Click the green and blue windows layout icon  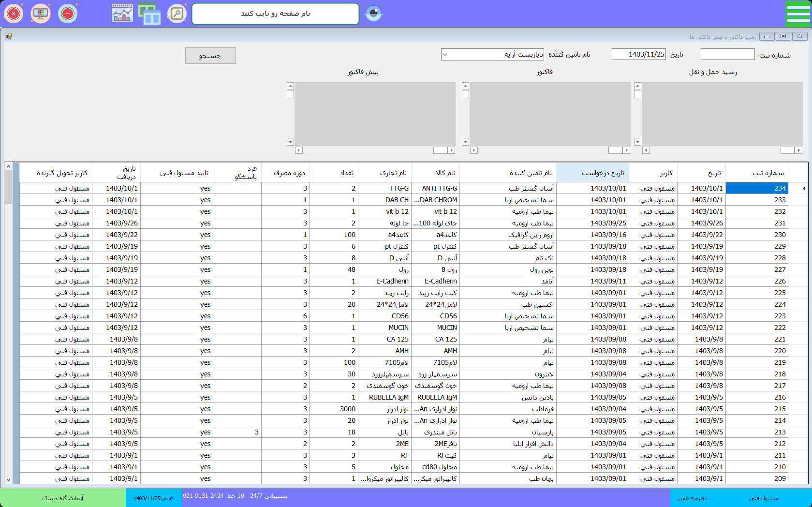pos(149,14)
